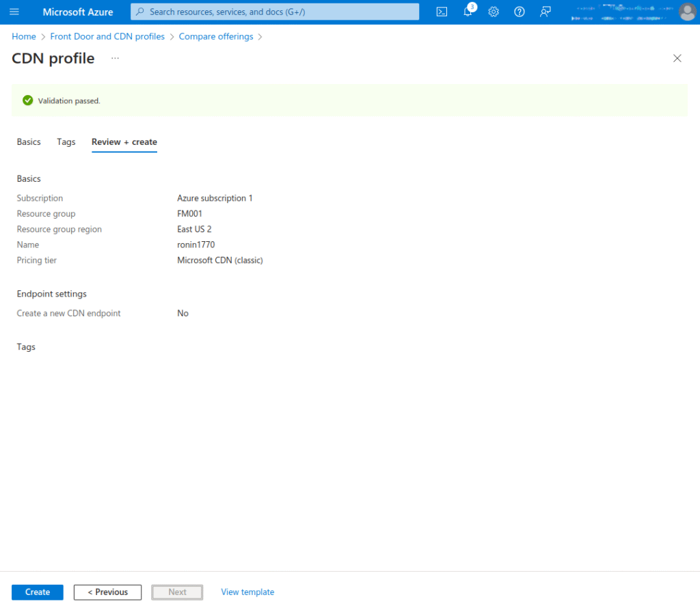The width and height of the screenshot is (700, 606).
Task: Close the CDN profile pane
Action: tap(677, 58)
